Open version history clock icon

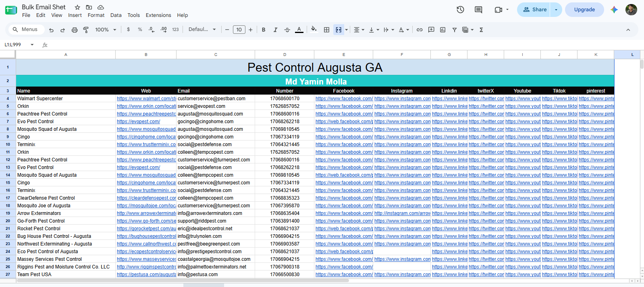tap(460, 10)
